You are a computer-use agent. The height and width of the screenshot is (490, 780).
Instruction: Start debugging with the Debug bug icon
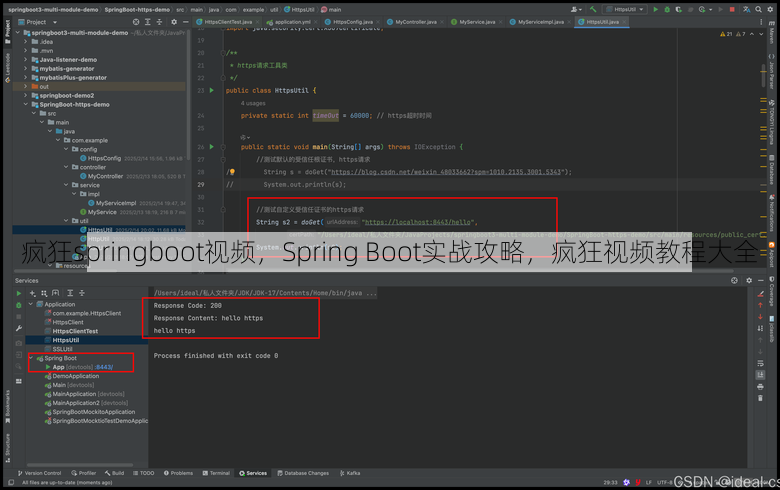pyautogui.click(x=667, y=9)
